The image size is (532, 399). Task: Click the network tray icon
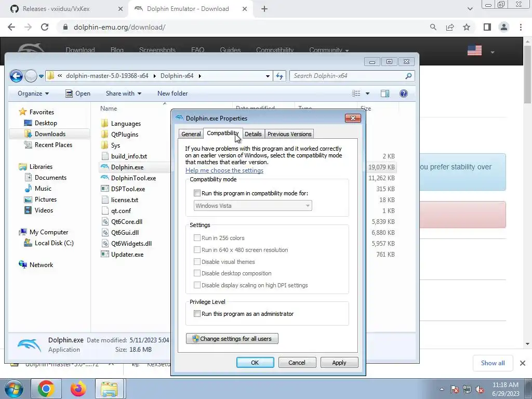click(x=467, y=390)
